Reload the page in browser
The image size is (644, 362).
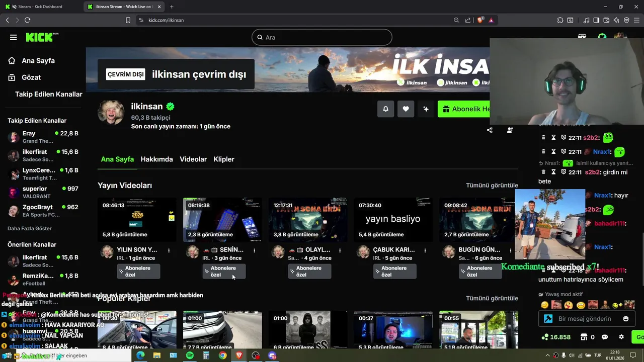pyautogui.click(x=27, y=20)
